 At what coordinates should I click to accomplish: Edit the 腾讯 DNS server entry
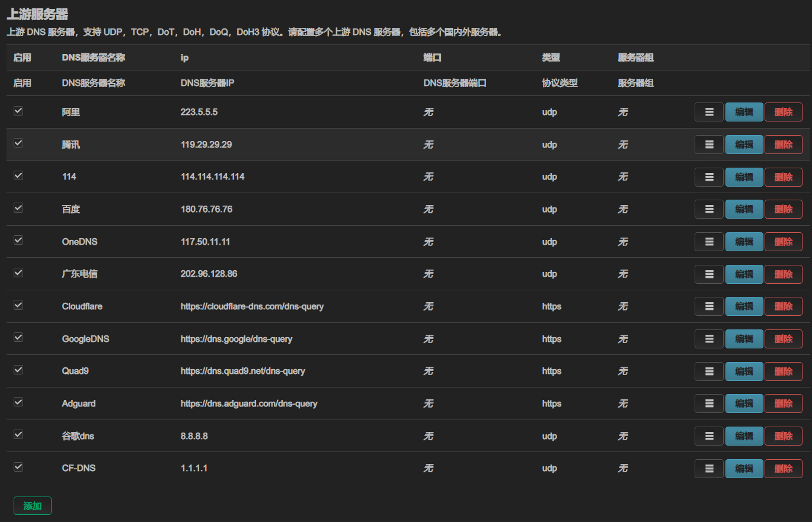coord(744,145)
